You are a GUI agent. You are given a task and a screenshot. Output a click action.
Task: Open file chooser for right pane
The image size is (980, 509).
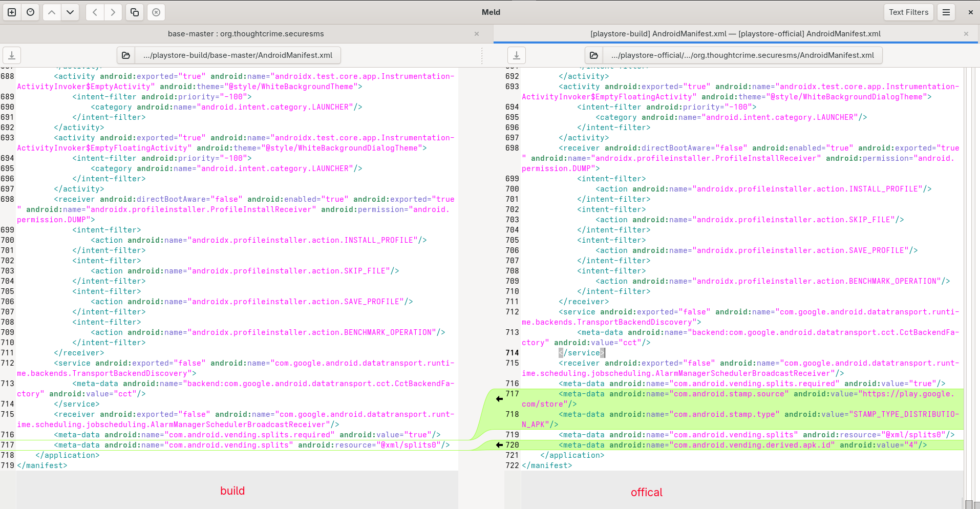(x=594, y=55)
